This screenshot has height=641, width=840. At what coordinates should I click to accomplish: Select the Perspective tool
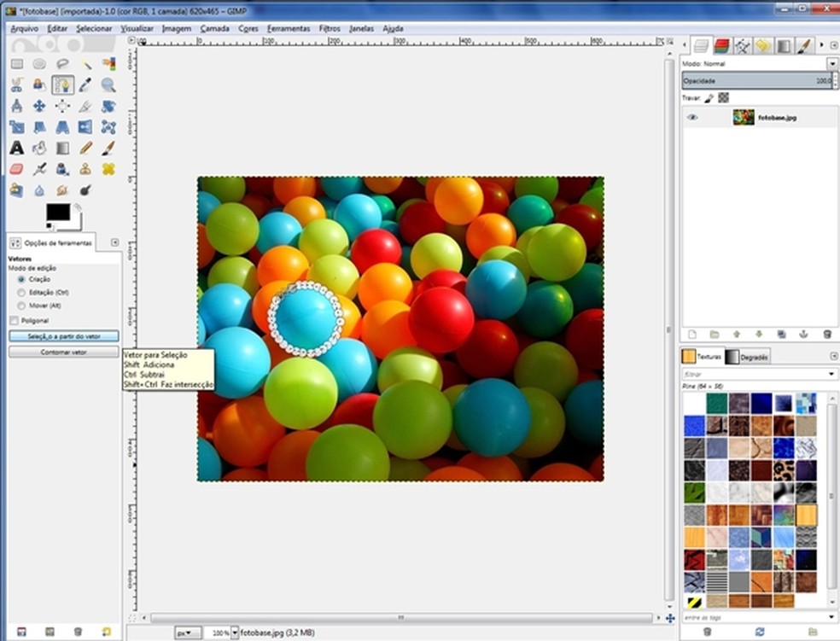click(62, 127)
